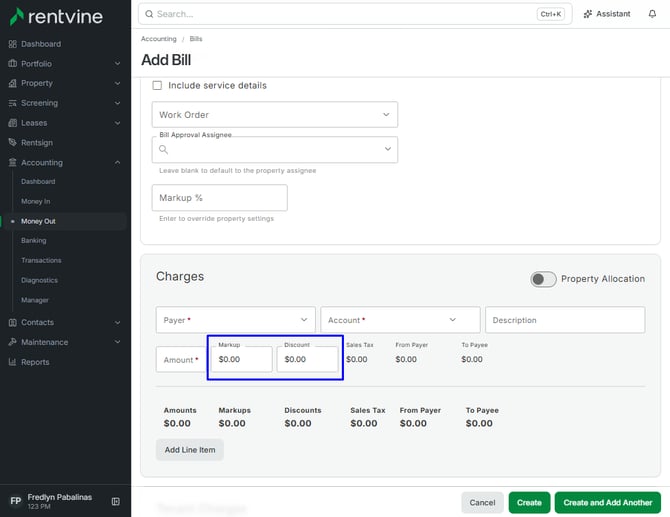670x517 pixels.
Task: Click the Dashboard grid icon in sidebar
Action: click(x=12, y=44)
